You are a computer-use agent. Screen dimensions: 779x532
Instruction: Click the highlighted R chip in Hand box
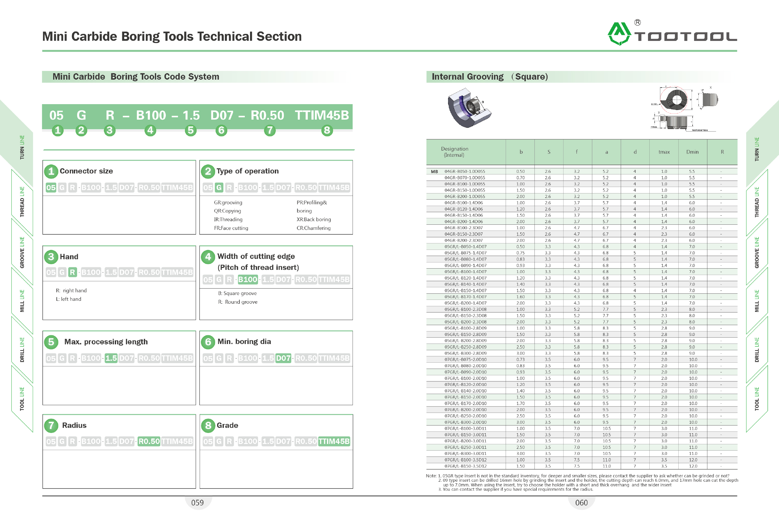pyautogui.click(x=72, y=272)
